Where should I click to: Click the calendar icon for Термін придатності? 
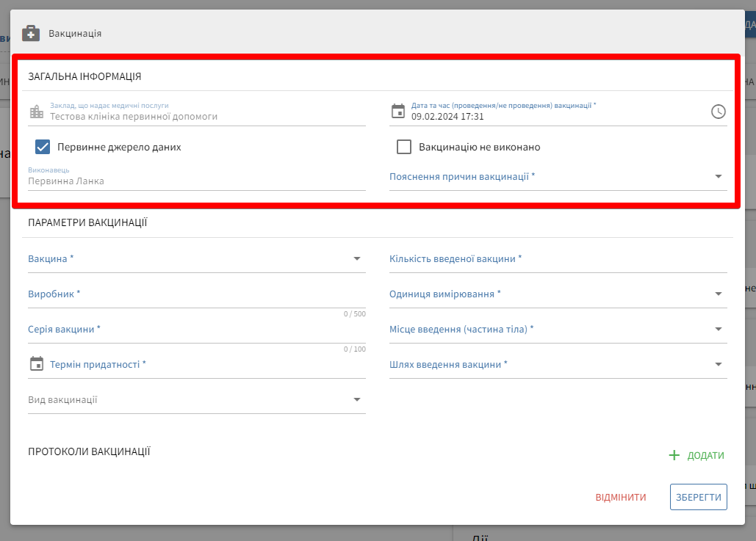point(37,364)
